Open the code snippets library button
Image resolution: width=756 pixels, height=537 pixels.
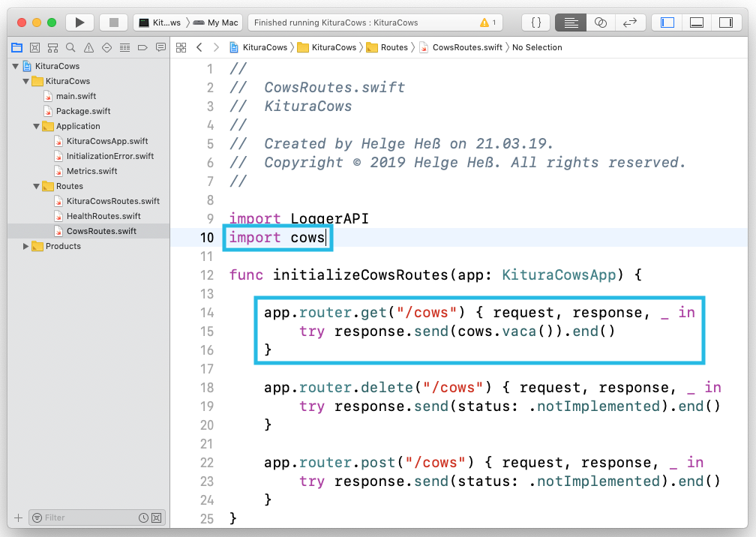click(535, 22)
